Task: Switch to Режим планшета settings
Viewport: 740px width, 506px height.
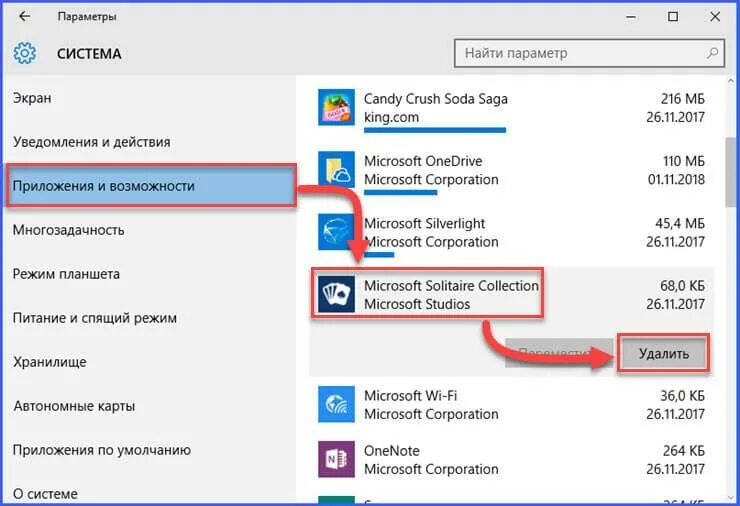Action: click(66, 274)
